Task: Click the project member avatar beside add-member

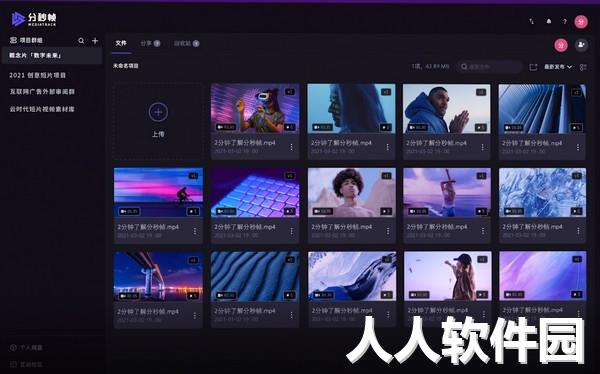Action: [x=561, y=45]
